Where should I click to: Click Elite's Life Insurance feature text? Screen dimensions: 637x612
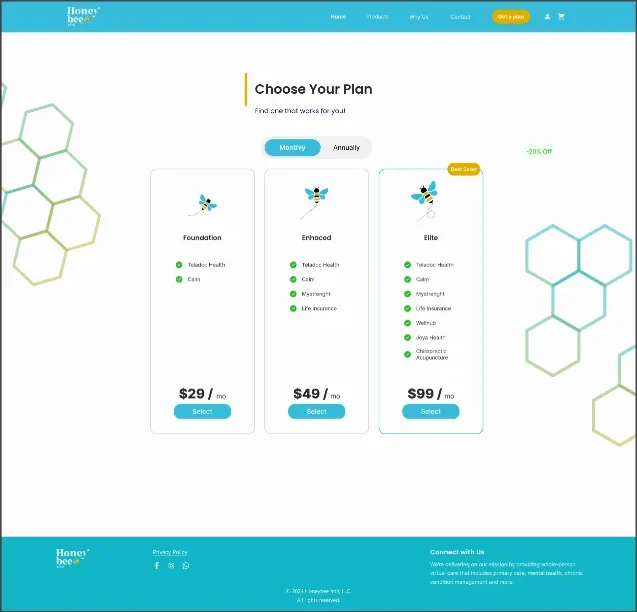point(433,308)
